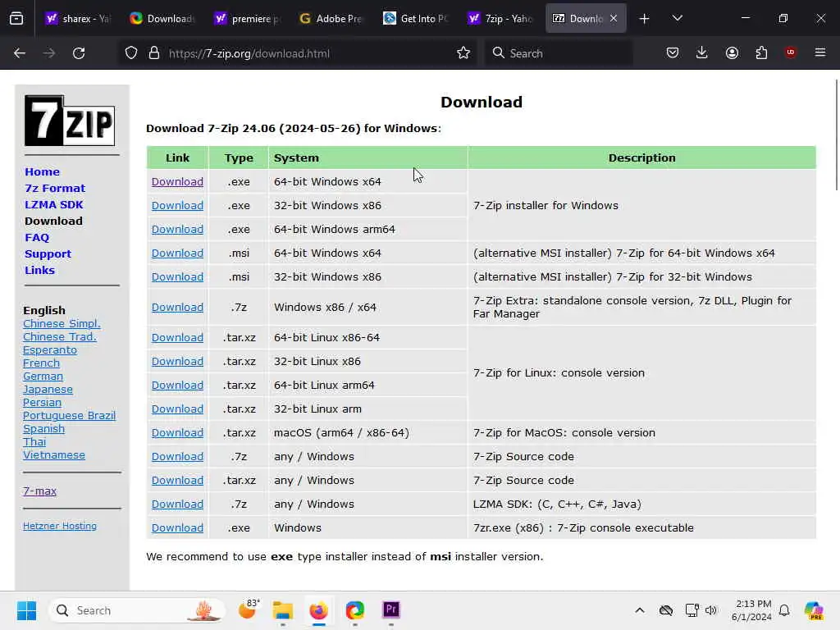Open the Home page link
This screenshot has width=840, height=630.
pos(43,172)
